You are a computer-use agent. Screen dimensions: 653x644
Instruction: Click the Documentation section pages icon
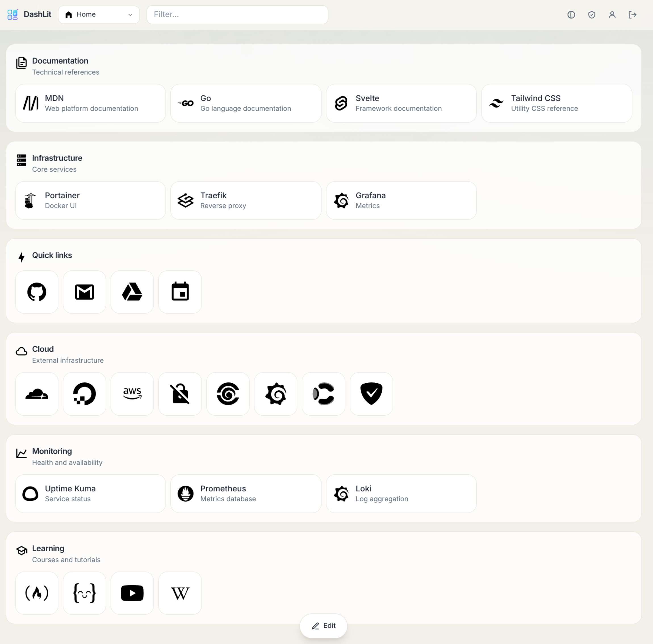point(21,63)
